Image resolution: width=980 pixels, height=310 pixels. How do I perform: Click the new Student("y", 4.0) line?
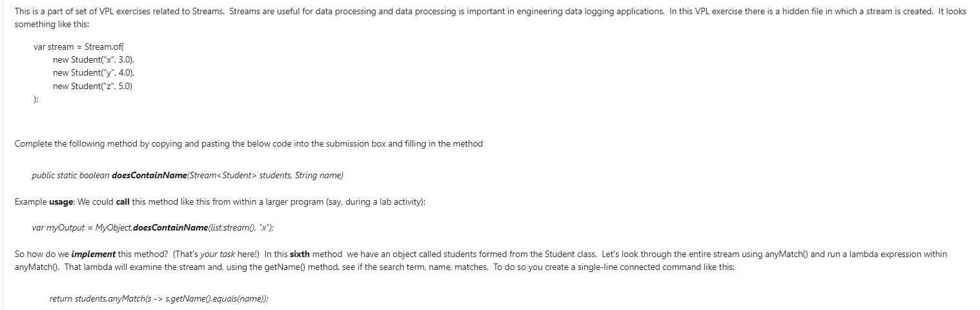click(x=94, y=73)
